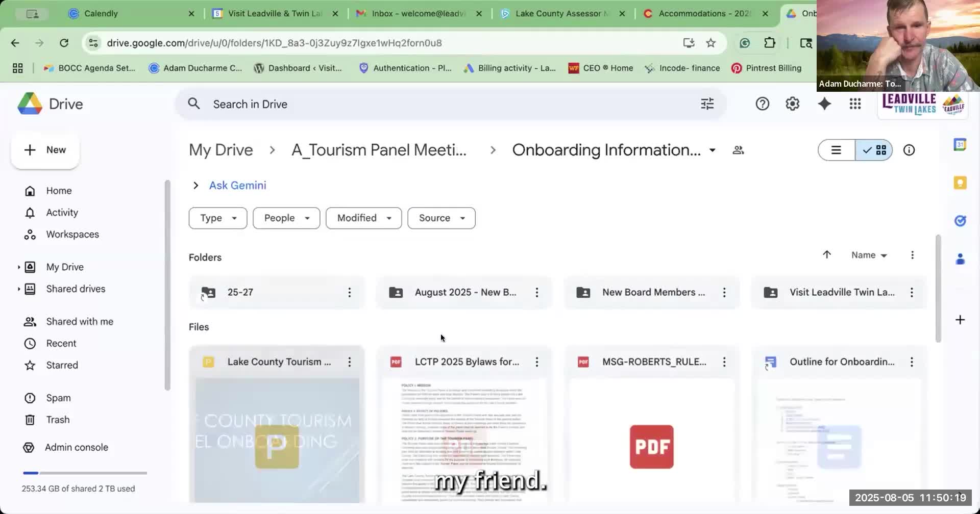Open more options for 25-27 folder

coord(349,292)
